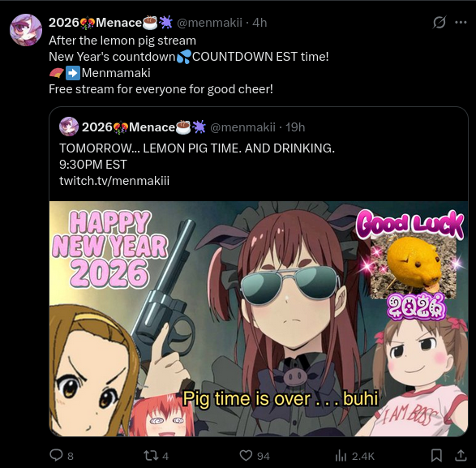Image resolution: width=476 pixels, height=468 pixels.
Task: Open the twitch.tv/menmakiii link text
Action: [x=114, y=181]
